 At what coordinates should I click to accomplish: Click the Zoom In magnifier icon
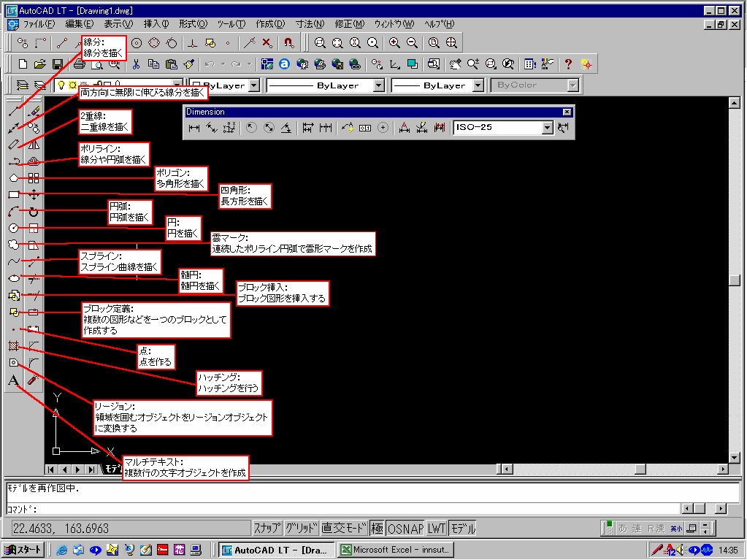tap(394, 43)
